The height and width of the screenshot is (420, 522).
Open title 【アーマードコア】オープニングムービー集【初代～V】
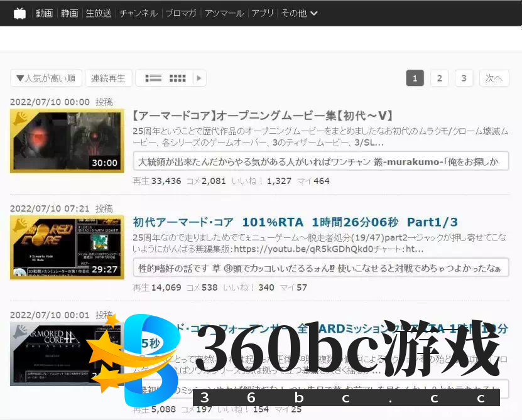263,116
